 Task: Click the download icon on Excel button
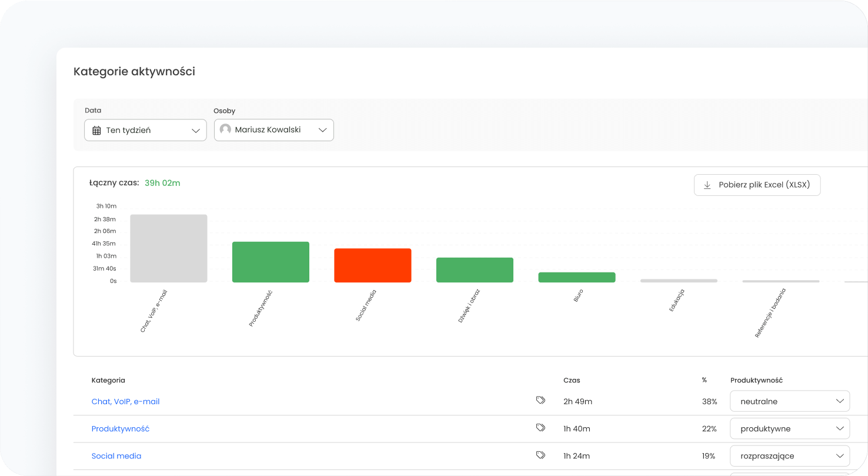(707, 185)
